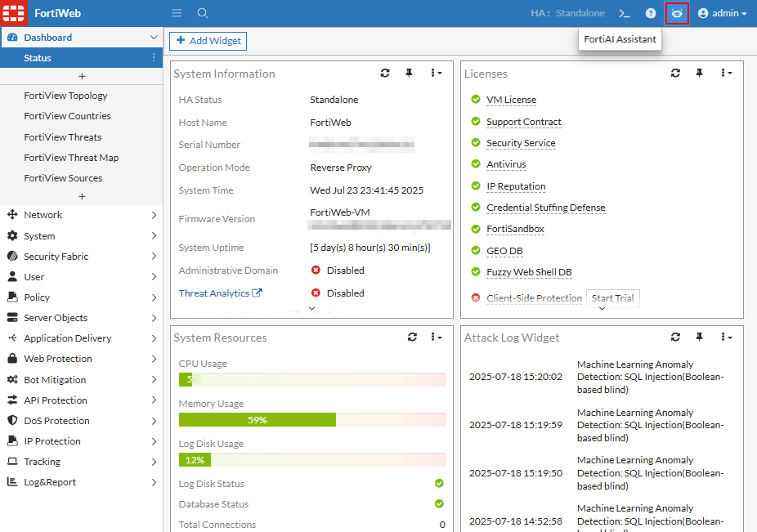Viewport: 757px width, 532px height.
Task: Start Trial for Client-Side Protection
Action: click(x=612, y=298)
